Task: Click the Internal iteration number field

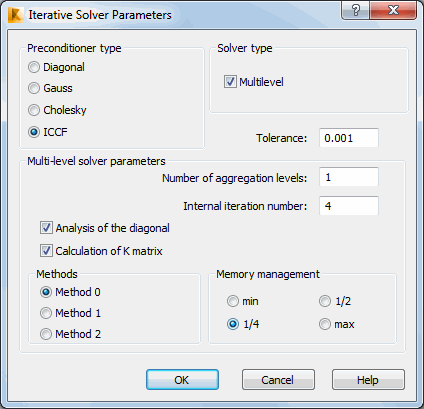Action: [x=349, y=206]
